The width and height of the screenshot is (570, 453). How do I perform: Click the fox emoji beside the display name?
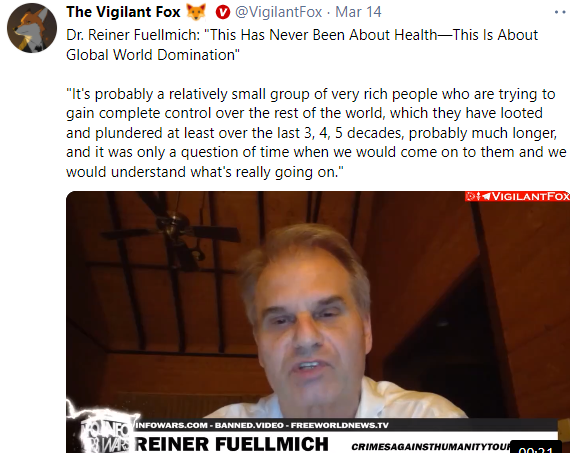point(196,12)
